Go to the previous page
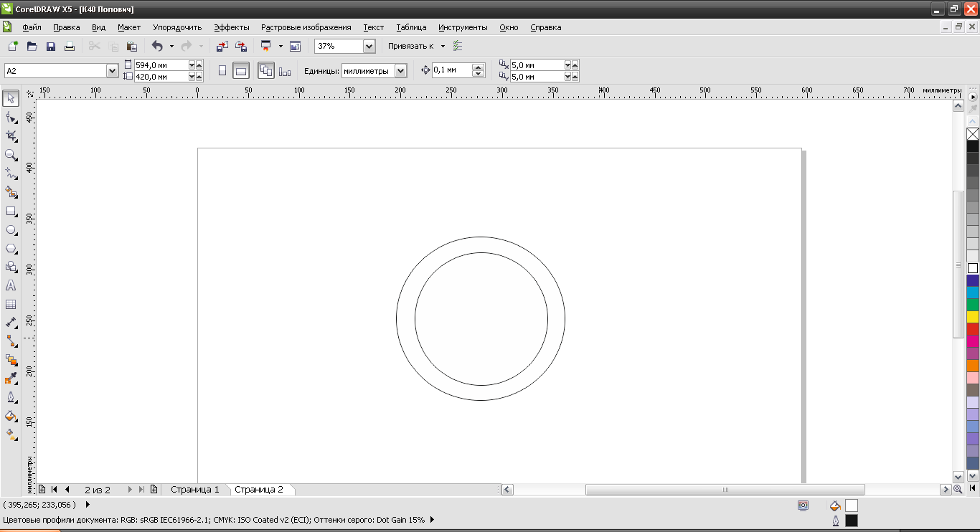 pos(67,490)
